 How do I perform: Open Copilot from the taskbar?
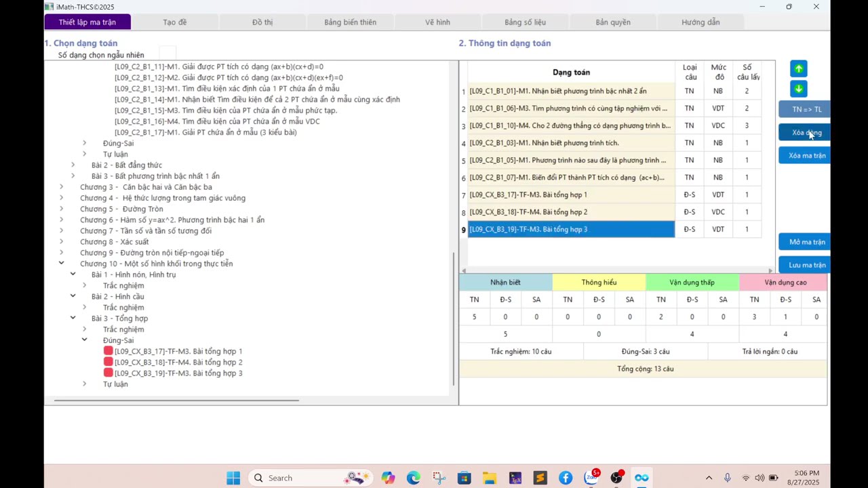tap(388, 478)
